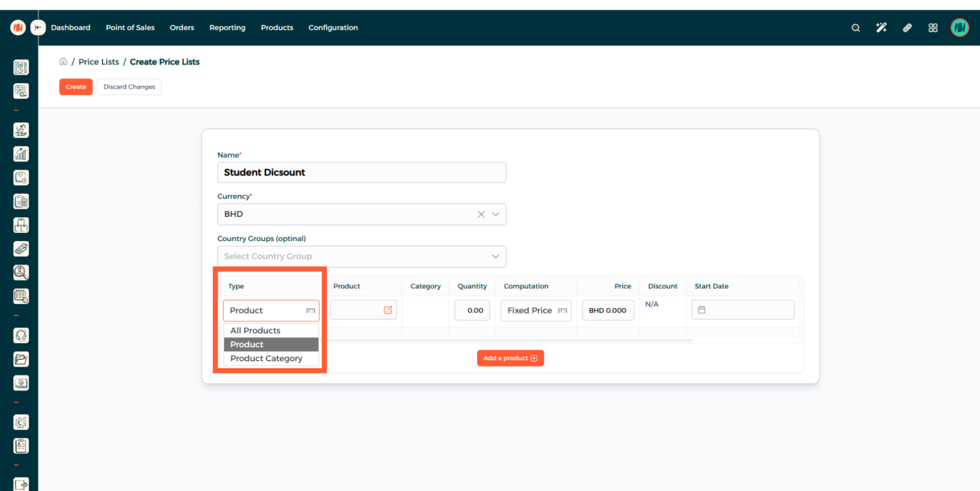Open the Fixed Price computation dropdown
The width and height of the screenshot is (980, 491).
pos(535,311)
